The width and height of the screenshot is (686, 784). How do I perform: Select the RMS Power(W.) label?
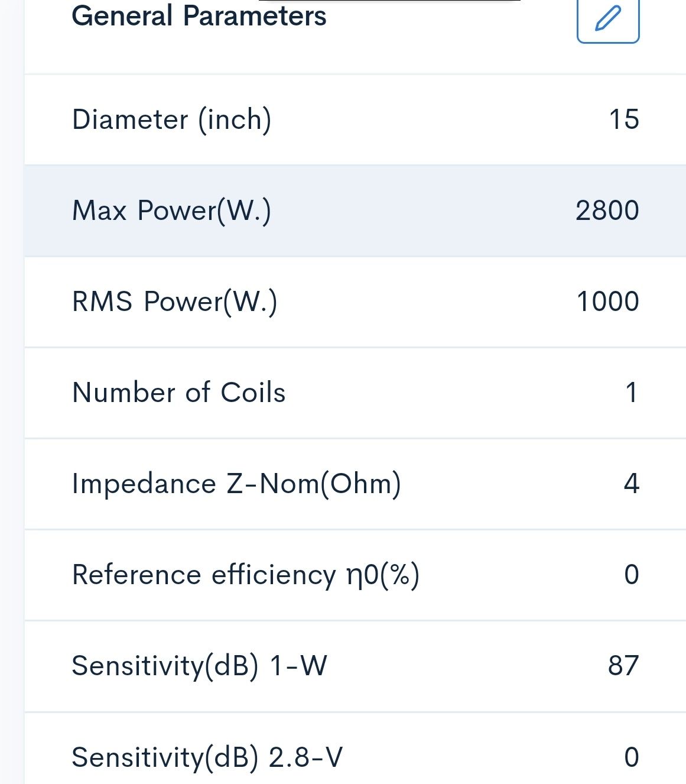click(174, 302)
